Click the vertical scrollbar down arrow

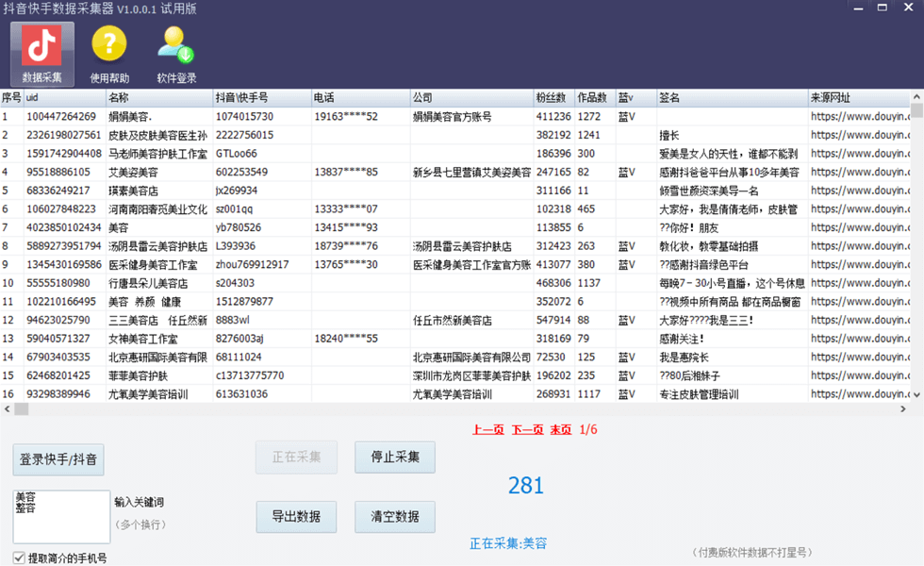(916, 395)
